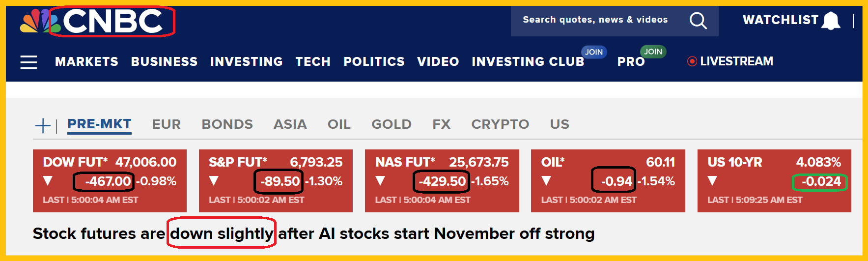Click the plus icon beside PRE-MKT
The width and height of the screenshot is (868, 261).
(43, 125)
